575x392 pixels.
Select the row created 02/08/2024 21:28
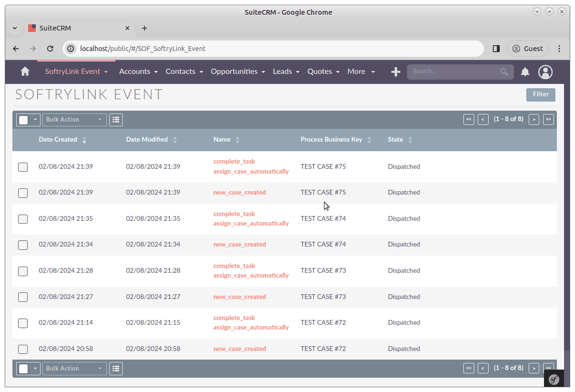[x=23, y=271]
